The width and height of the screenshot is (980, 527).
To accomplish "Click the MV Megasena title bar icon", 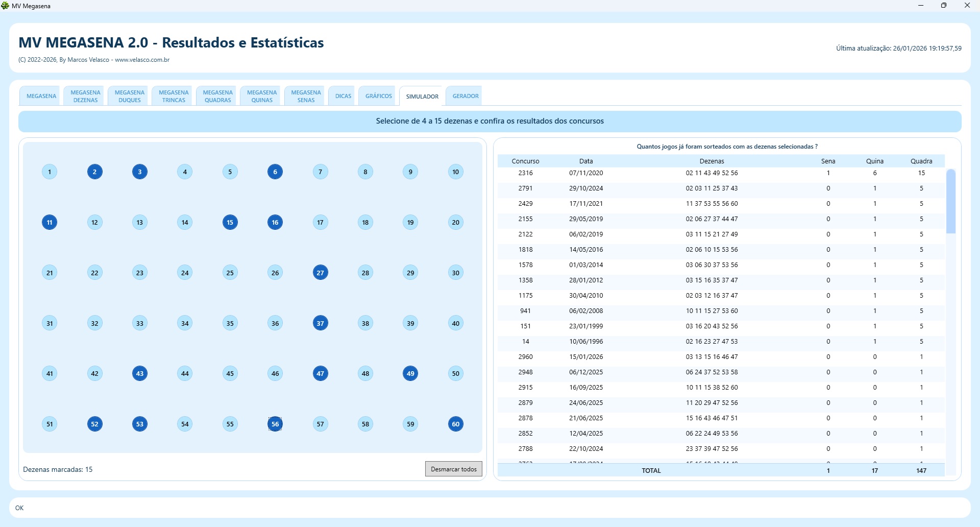I will click(x=6, y=6).
